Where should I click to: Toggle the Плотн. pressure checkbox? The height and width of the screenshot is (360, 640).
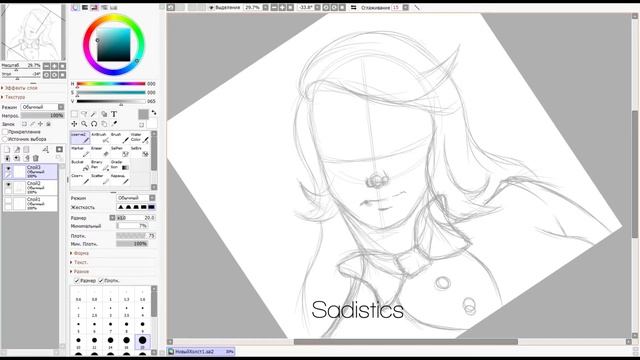pyautogui.click(x=101, y=280)
